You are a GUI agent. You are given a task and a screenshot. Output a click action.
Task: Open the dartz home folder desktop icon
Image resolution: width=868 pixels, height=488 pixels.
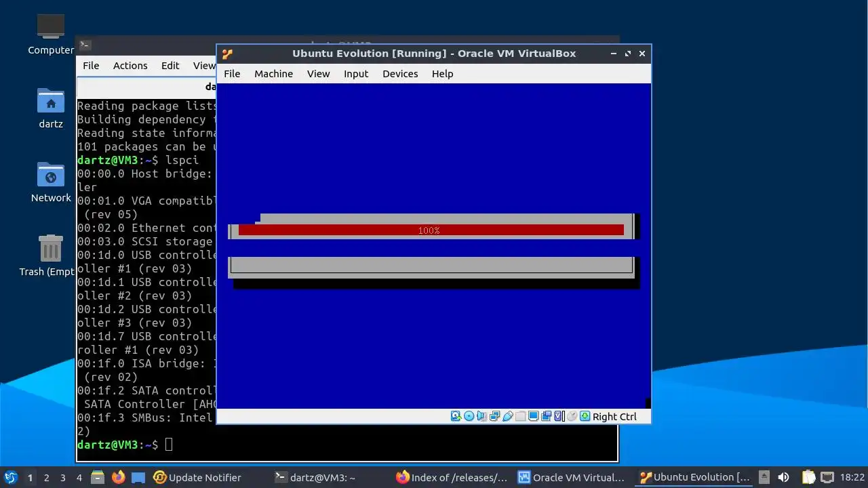coord(51,108)
